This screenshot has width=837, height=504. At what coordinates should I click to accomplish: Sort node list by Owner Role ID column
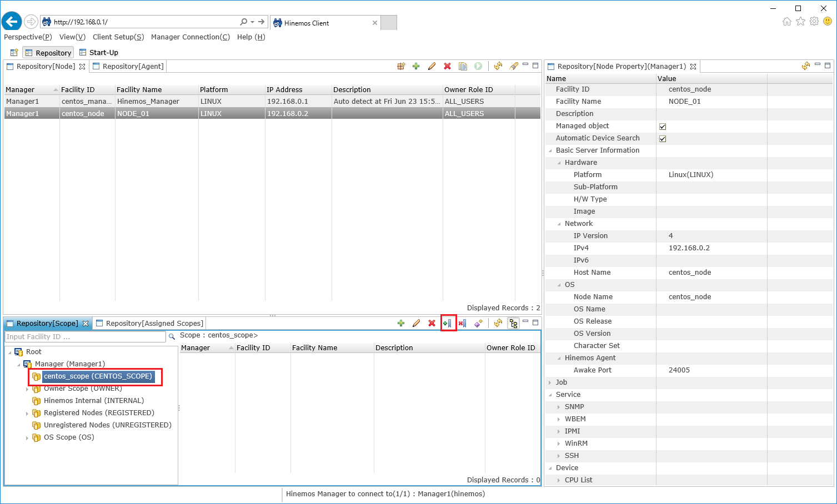[x=479, y=89]
